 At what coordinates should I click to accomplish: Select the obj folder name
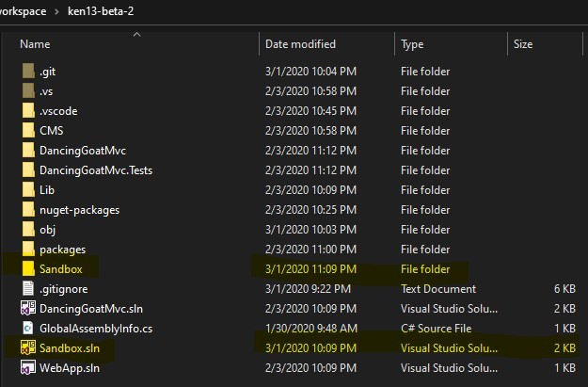48,230
